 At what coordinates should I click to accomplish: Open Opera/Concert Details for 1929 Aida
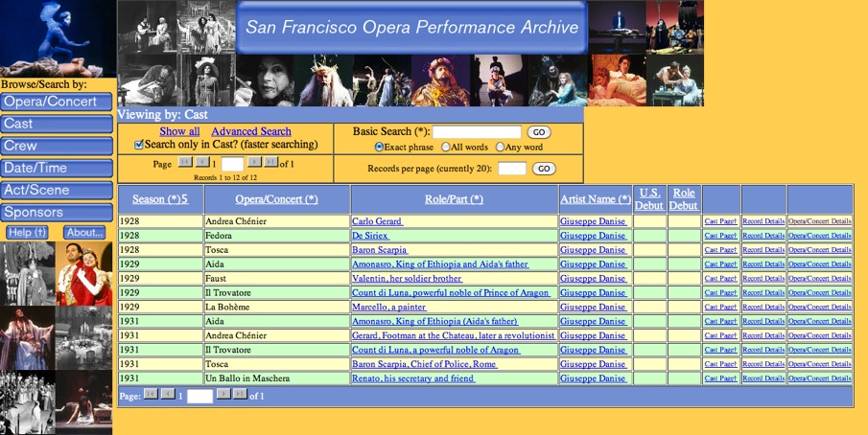[x=820, y=264]
